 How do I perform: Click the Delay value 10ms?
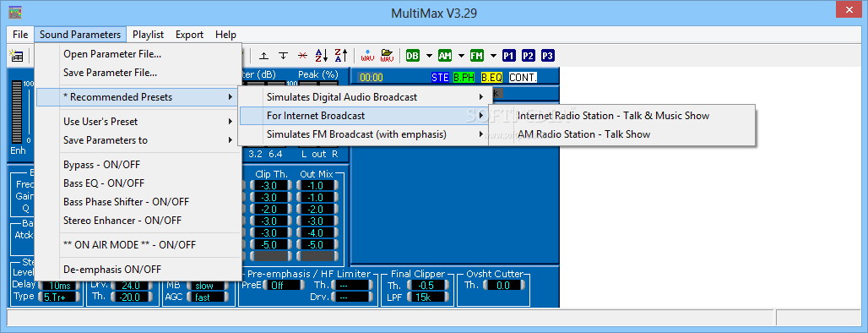click(x=60, y=286)
